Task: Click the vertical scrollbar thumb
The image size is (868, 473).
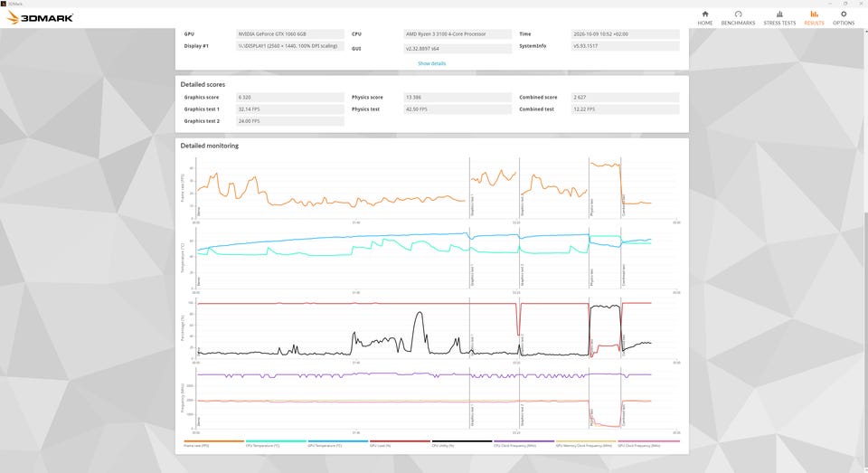Action: pos(865,338)
